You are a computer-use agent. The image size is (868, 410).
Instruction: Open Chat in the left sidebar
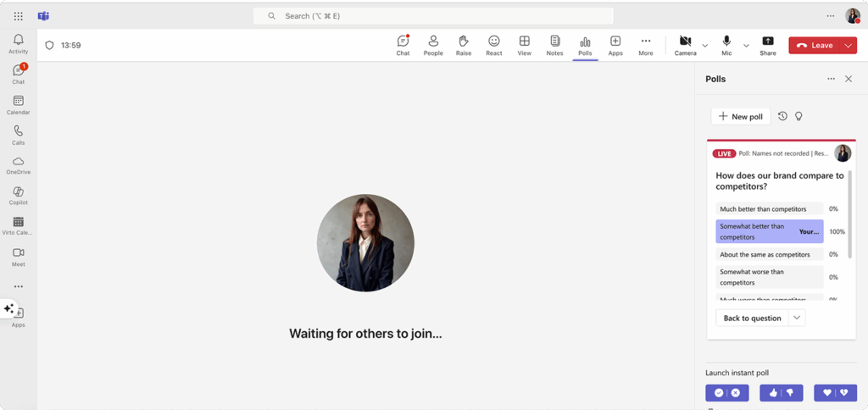[x=19, y=75]
